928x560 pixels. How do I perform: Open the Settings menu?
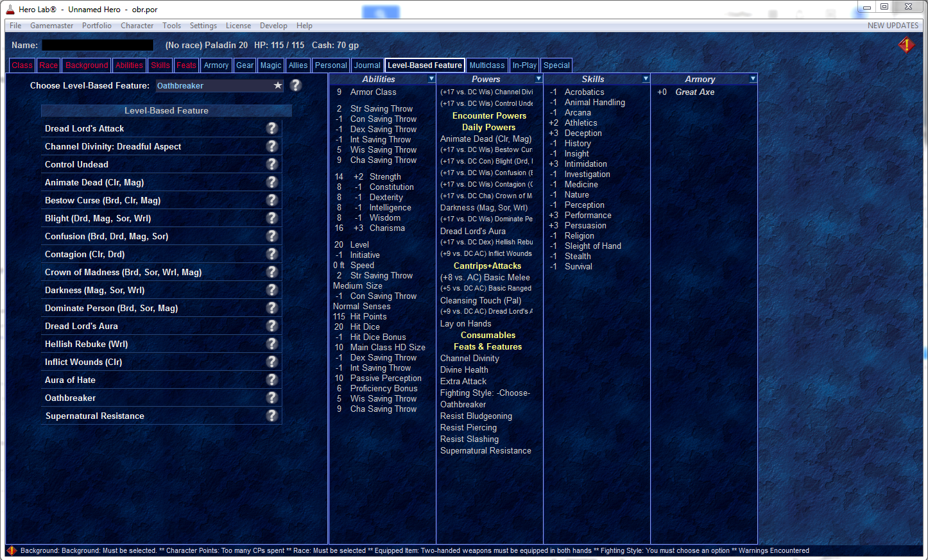click(203, 26)
